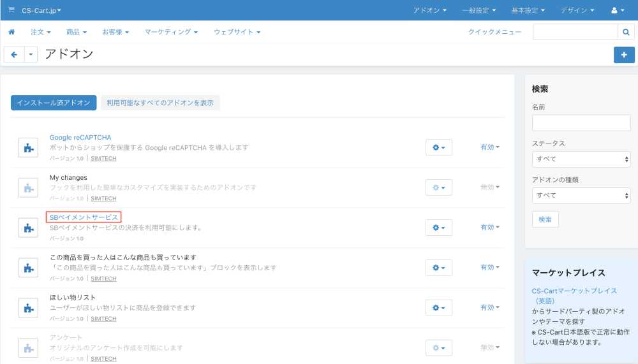Expand the ステータス select box
The width and height of the screenshot is (638, 364).
pyautogui.click(x=581, y=159)
